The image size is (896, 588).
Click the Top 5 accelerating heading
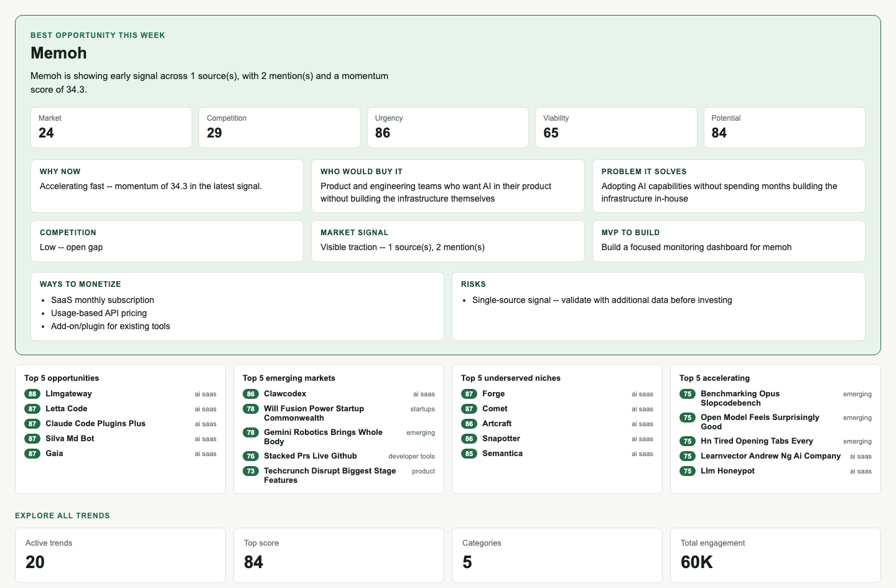[x=714, y=378]
